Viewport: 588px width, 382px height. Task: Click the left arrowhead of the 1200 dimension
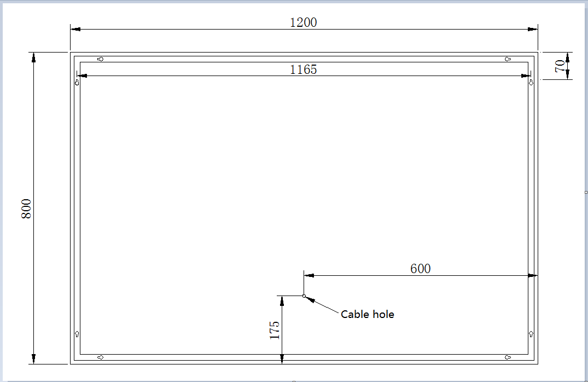[75, 29]
